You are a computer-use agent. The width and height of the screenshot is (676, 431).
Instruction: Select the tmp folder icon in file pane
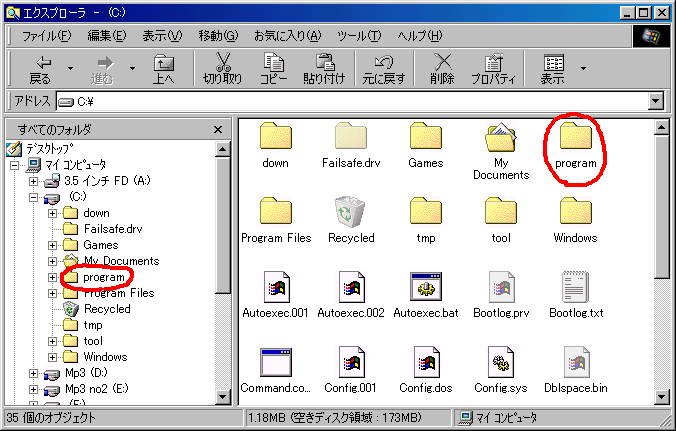(426, 211)
